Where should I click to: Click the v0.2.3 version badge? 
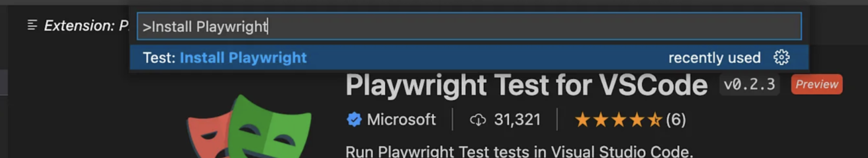[749, 85]
